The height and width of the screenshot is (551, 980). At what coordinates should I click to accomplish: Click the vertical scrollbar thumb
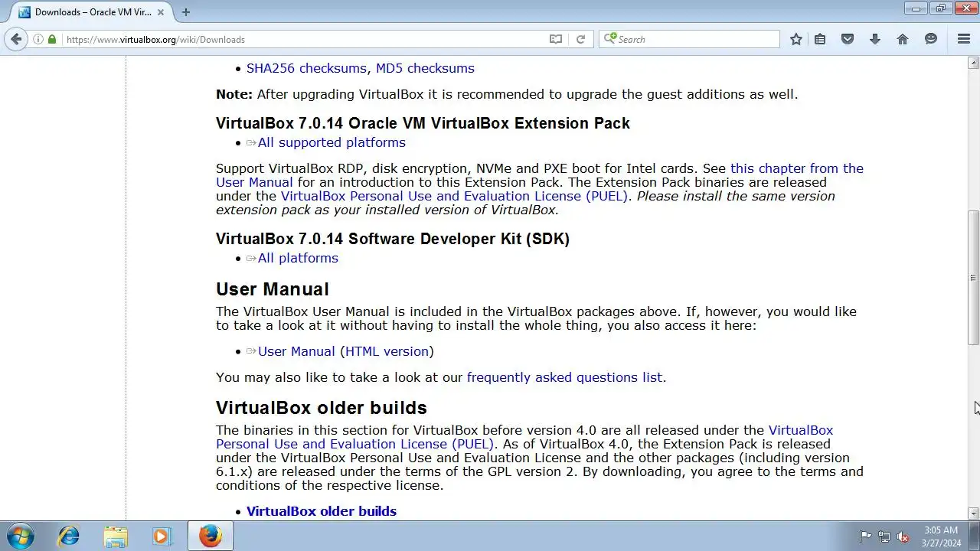tap(974, 278)
